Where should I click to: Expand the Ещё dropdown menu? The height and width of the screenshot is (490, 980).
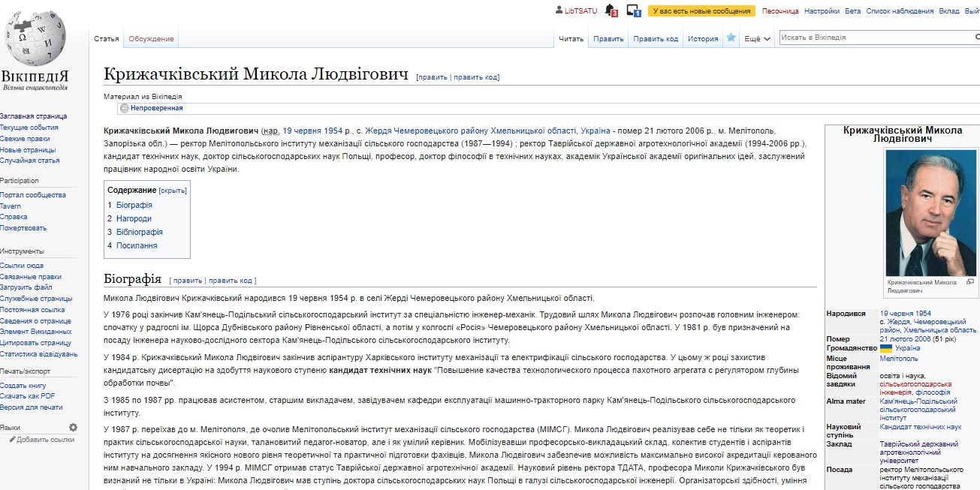[x=757, y=39]
